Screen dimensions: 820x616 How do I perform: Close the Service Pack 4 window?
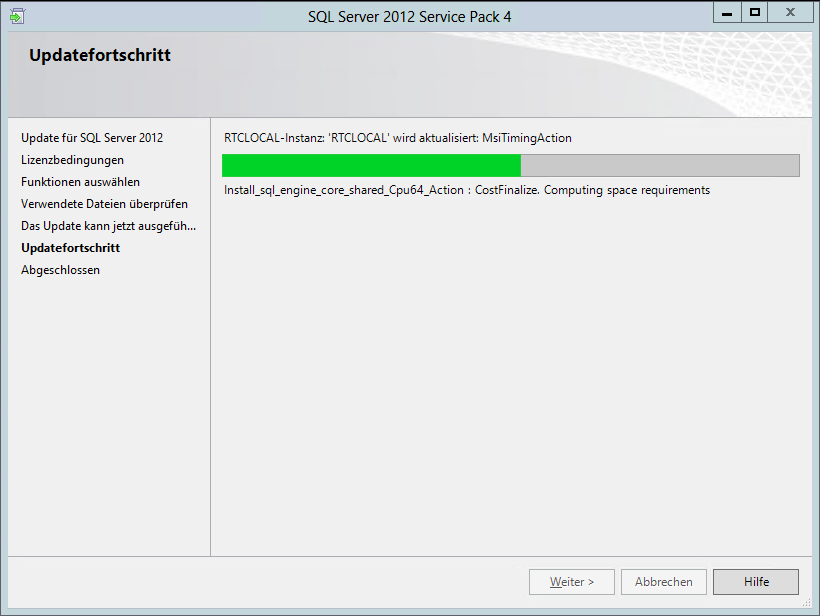790,13
